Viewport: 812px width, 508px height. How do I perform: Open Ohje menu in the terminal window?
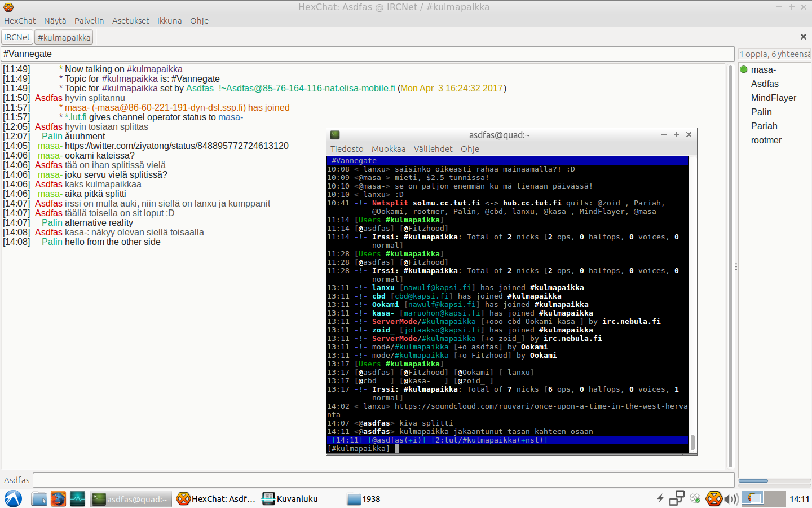pos(470,149)
